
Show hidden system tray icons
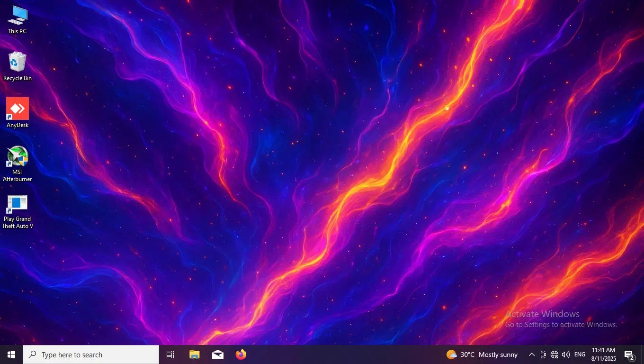[x=531, y=355]
